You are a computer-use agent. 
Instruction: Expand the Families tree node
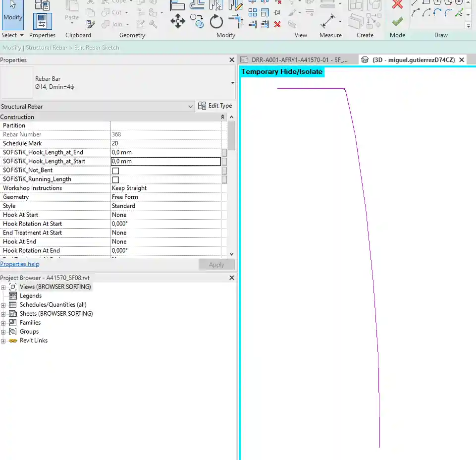[x=3, y=323]
